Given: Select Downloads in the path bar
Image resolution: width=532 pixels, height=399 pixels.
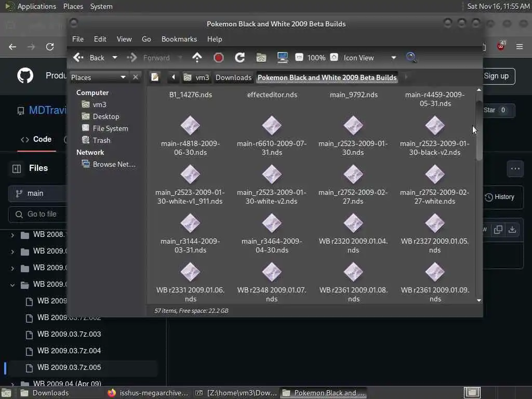Looking at the screenshot, I should tap(233, 77).
